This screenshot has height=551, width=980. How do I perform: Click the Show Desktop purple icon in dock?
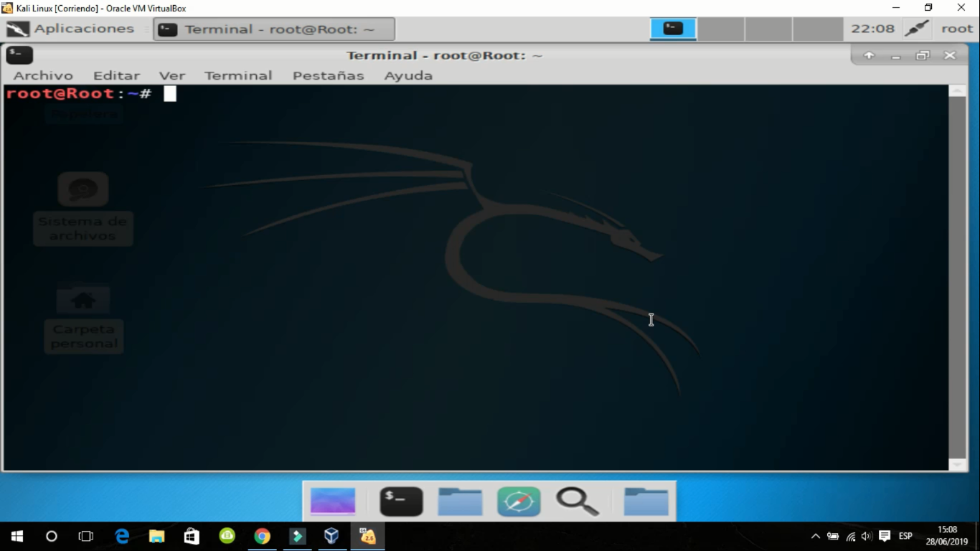(x=333, y=501)
